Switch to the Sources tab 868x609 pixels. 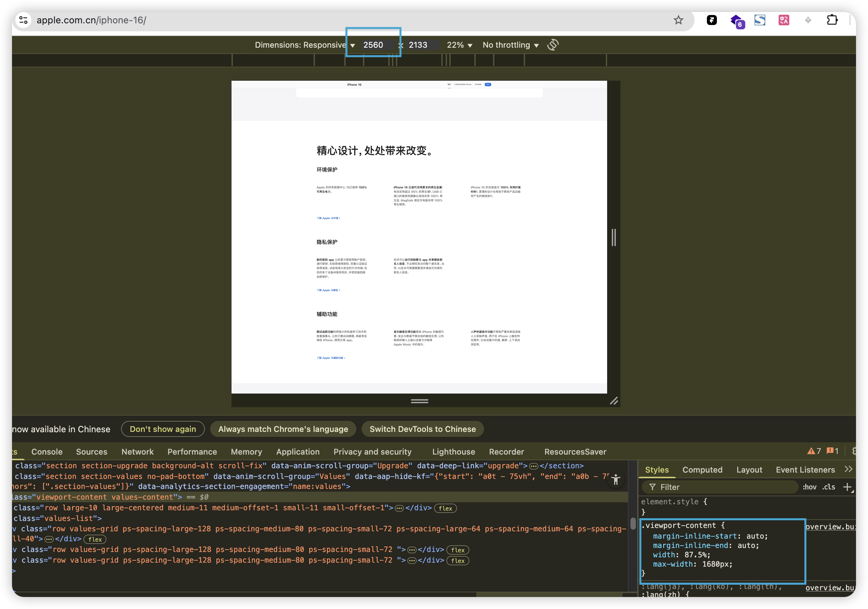[x=91, y=451]
